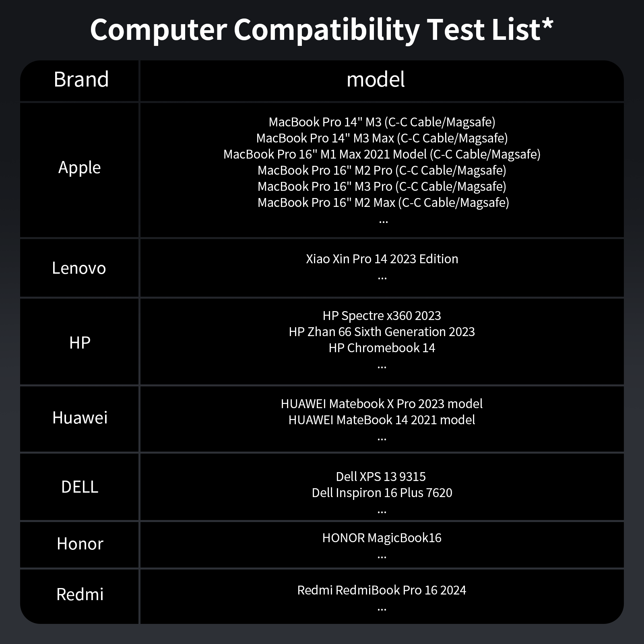This screenshot has height=644, width=644.
Task: Select the HONOR MagicBook16 entry
Action: point(382,538)
